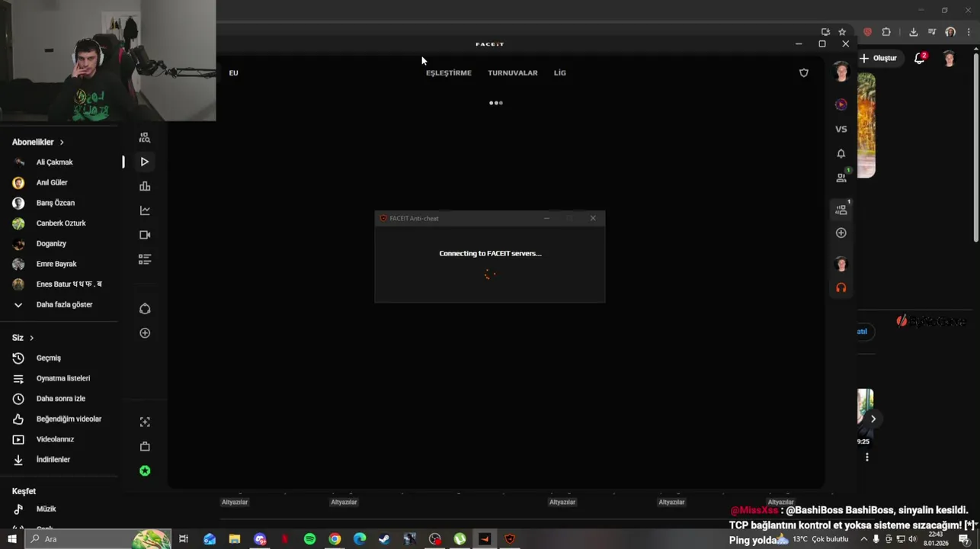Open the shop bag icon in FACEIT sidebar
The height and width of the screenshot is (549, 980).
[x=145, y=446]
